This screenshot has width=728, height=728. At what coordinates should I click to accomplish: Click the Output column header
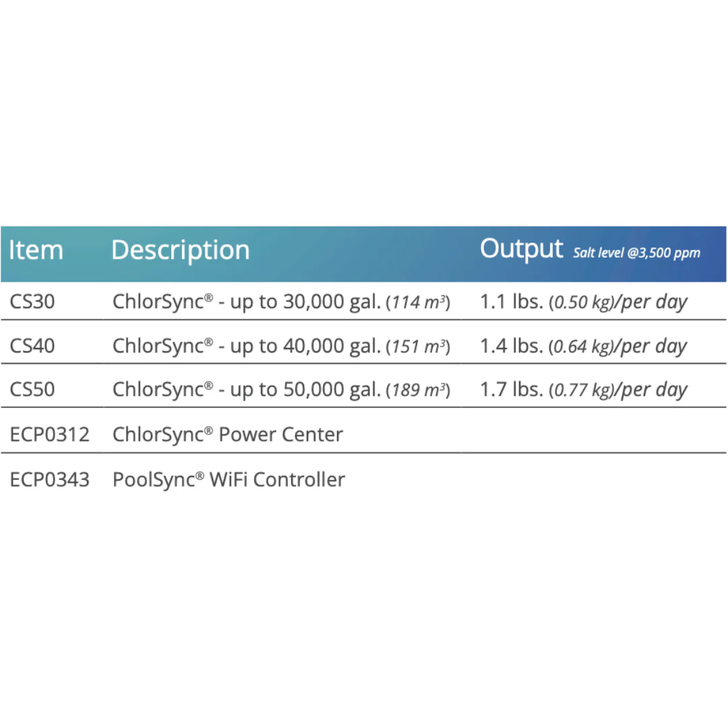pyautogui.click(x=521, y=249)
